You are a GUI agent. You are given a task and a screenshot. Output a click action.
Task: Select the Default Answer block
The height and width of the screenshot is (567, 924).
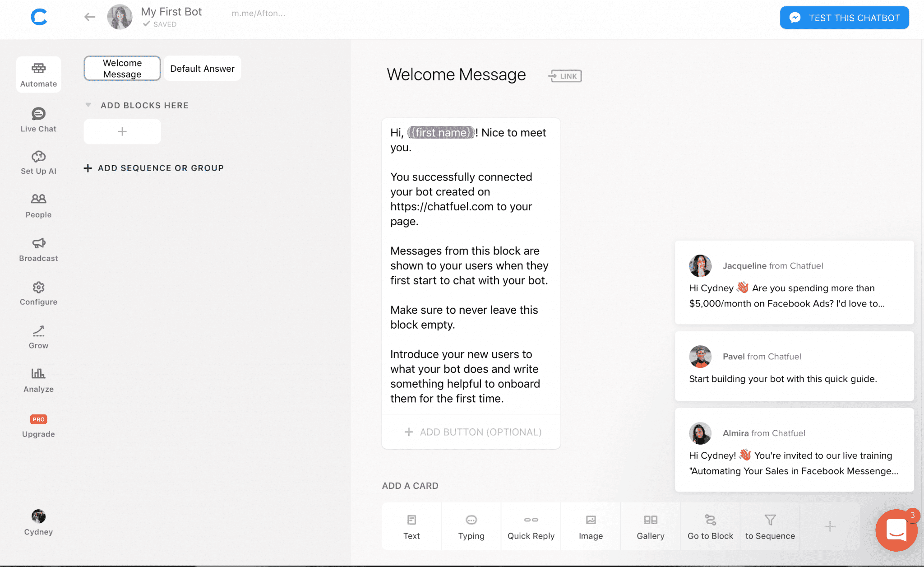pyautogui.click(x=202, y=69)
